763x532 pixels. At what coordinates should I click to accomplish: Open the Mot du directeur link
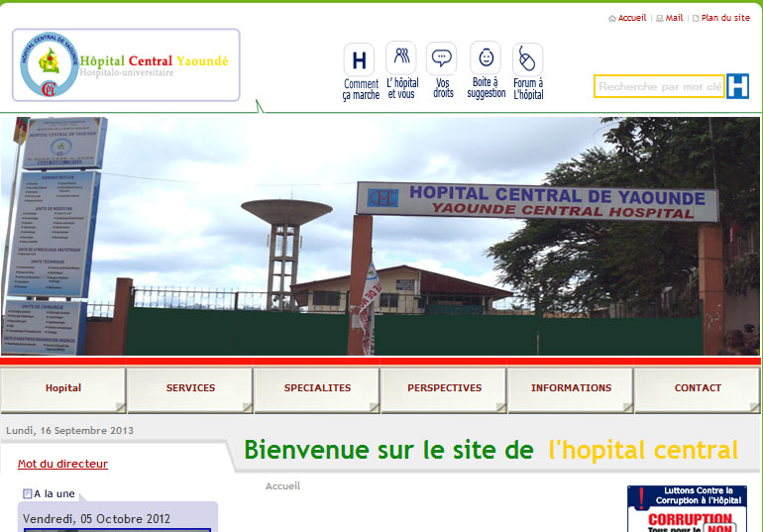[62, 464]
